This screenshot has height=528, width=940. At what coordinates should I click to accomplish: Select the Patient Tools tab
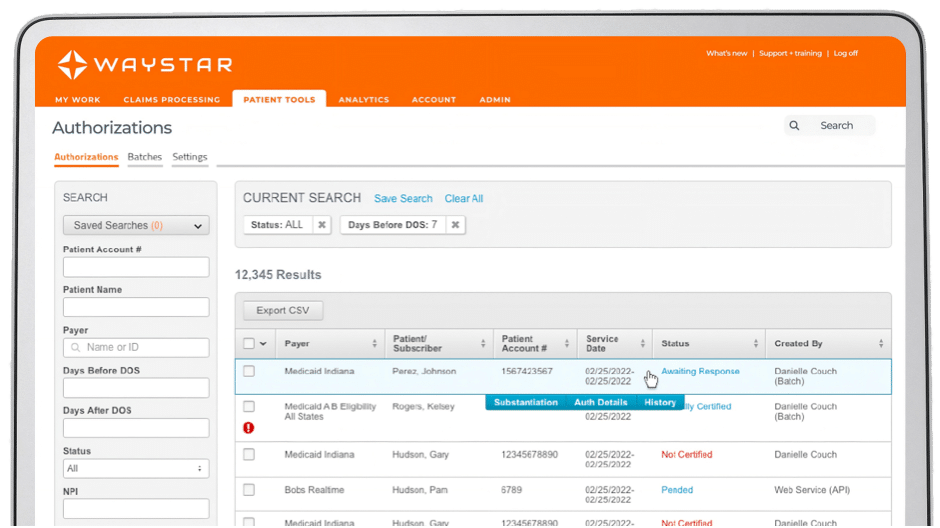279,99
